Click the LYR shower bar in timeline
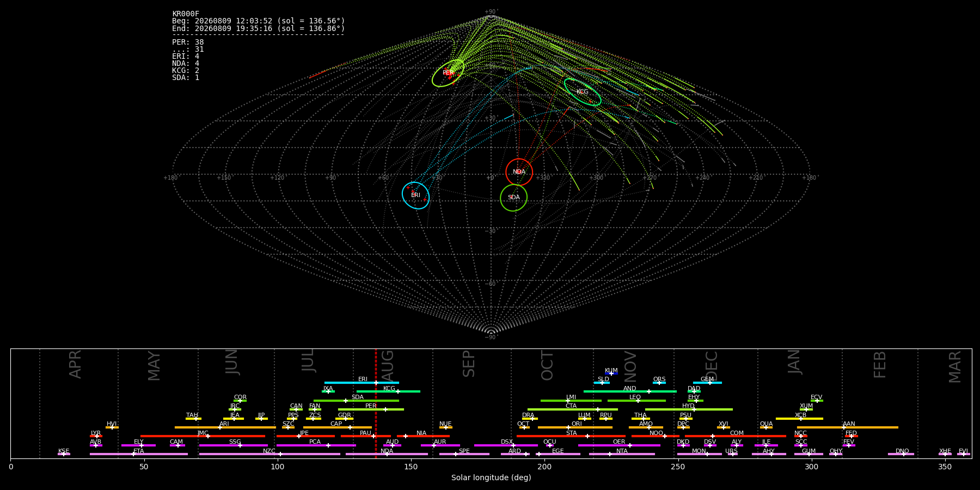This screenshot has width=980, height=490. (96, 436)
